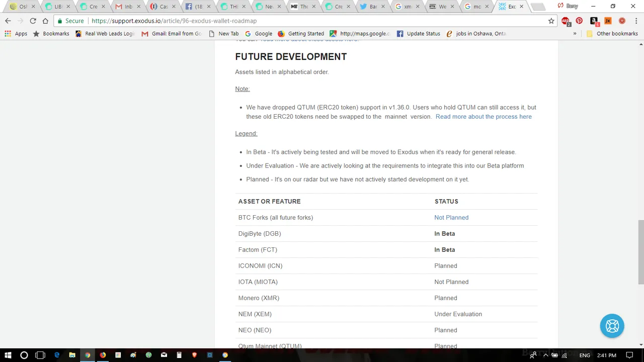Open the ENG language indicator
This screenshot has height=362, width=644.
(x=585, y=355)
